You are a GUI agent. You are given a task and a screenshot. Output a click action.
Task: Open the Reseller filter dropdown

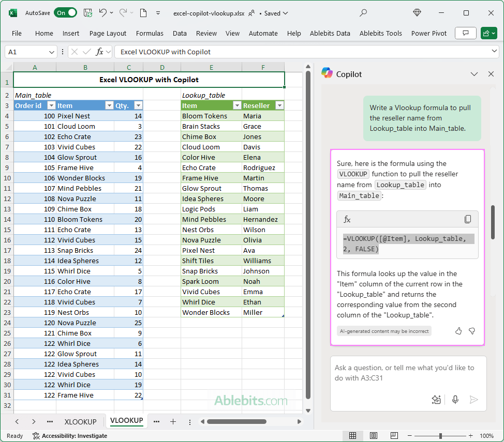click(279, 105)
